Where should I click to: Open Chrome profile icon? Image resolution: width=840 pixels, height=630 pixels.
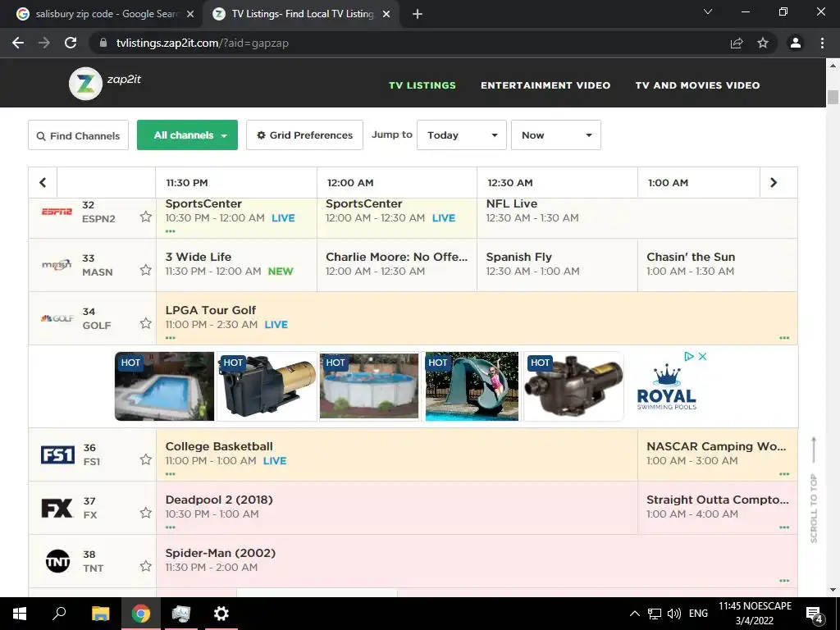click(x=796, y=43)
